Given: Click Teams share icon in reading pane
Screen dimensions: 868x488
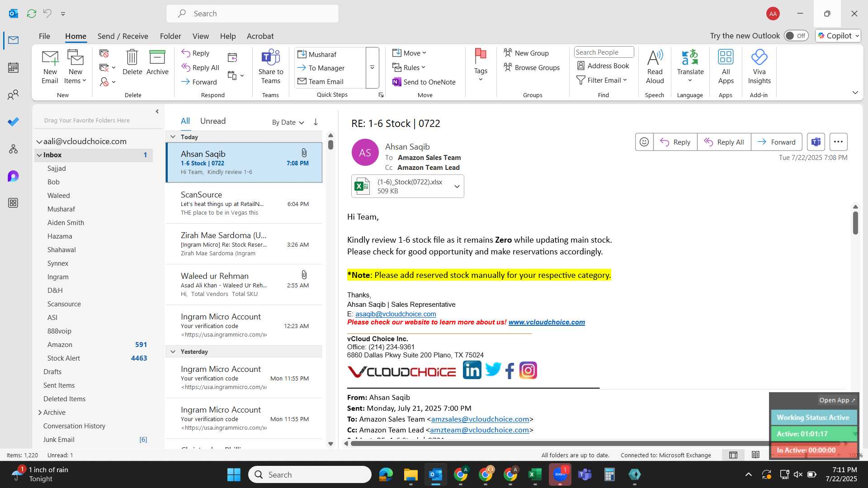Looking at the screenshot, I should click(x=816, y=142).
